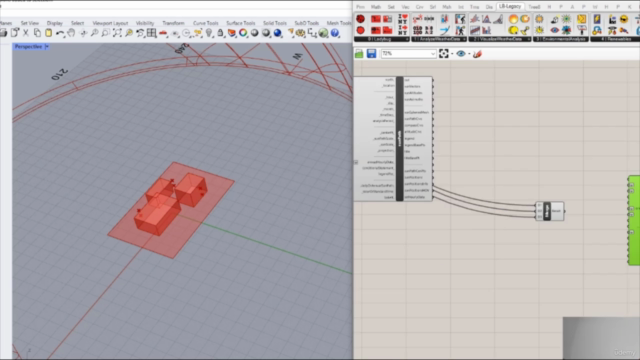Open the Curve Tools toolbar tab

[x=206, y=23]
